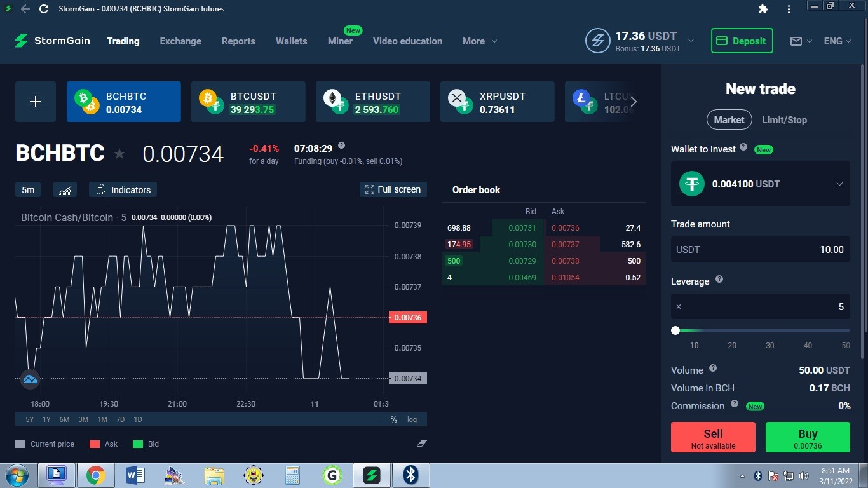Open the Windows Start menu
This screenshot has height=488, width=868.
[16, 475]
